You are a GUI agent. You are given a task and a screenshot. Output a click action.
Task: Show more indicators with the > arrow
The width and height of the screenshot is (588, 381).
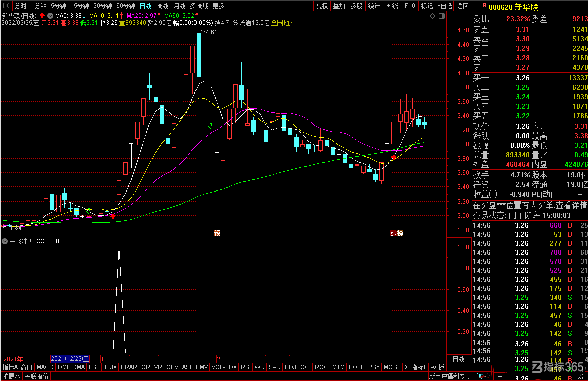coord(406,367)
